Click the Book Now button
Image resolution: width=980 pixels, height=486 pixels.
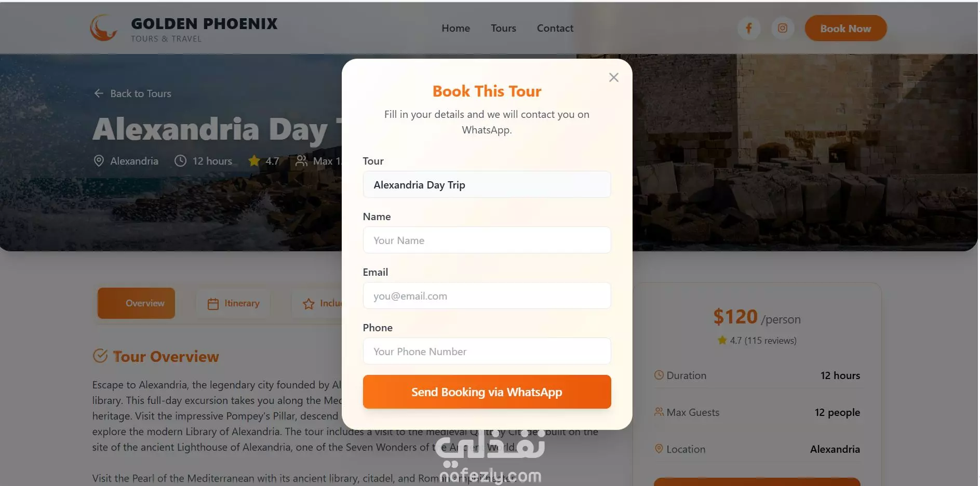click(845, 29)
